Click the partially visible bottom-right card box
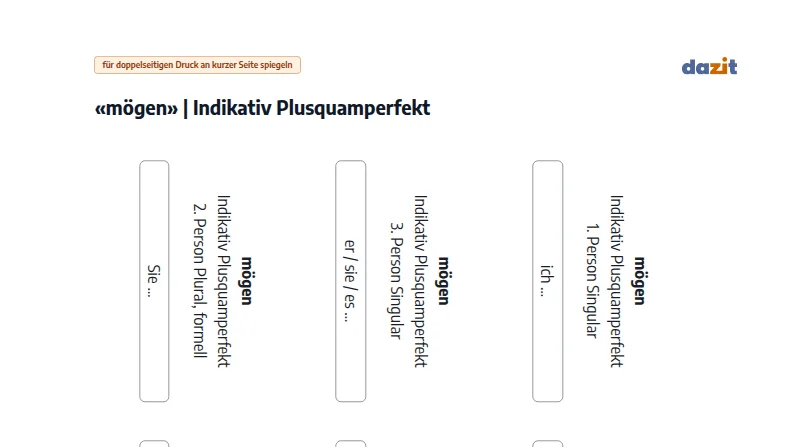The height and width of the screenshot is (447, 794). click(547, 443)
